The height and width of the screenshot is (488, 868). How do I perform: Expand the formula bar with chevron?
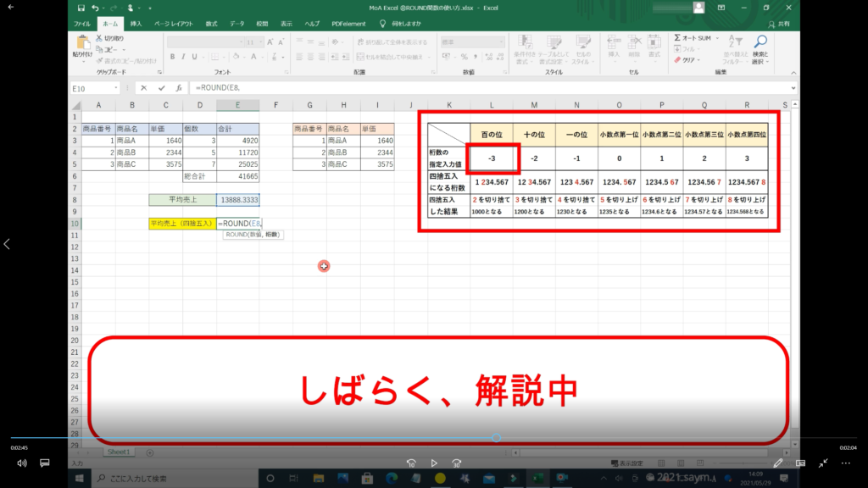pyautogui.click(x=793, y=88)
